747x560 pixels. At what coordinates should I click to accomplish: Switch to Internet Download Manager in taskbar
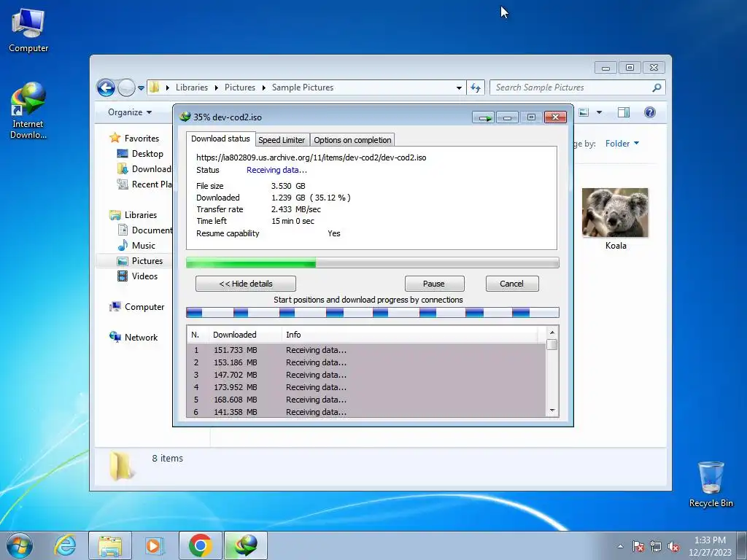[245, 545]
